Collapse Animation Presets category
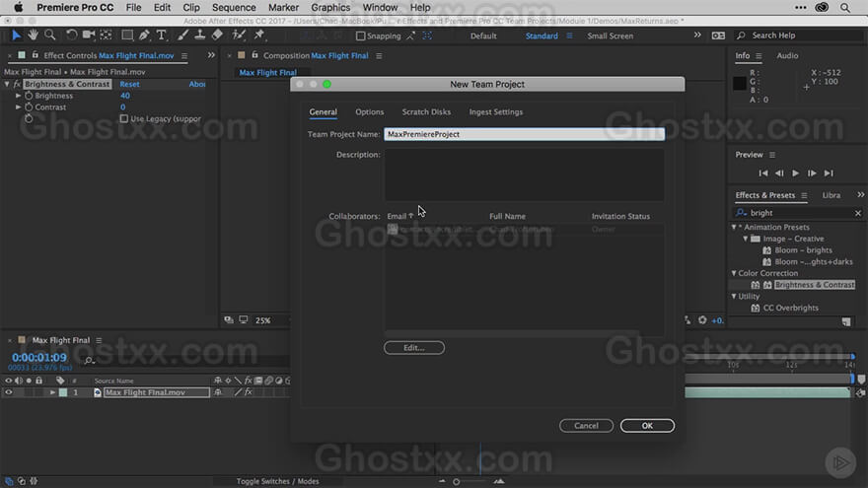 [734, 228]
